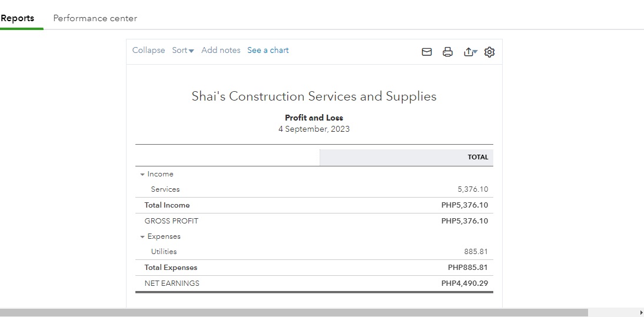Collapse the Income section arrow
The height and width of the screenshot is (317, 644).
pos(142,175)
